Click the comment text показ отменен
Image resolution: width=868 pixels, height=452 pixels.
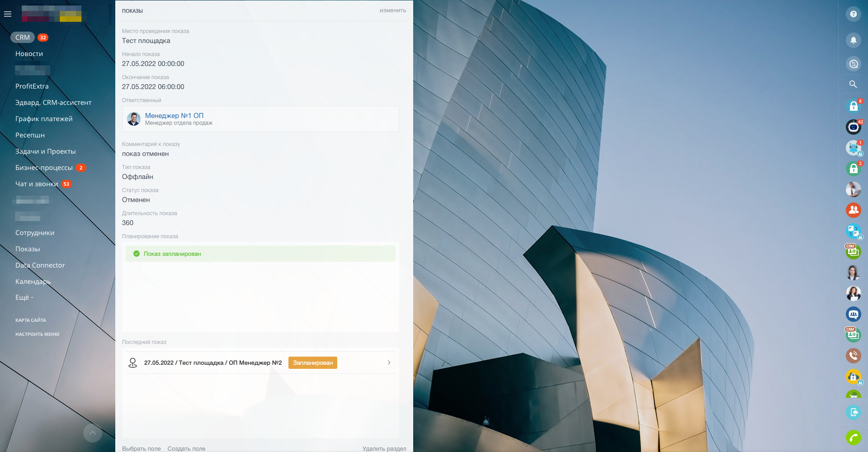coord(146,154)
